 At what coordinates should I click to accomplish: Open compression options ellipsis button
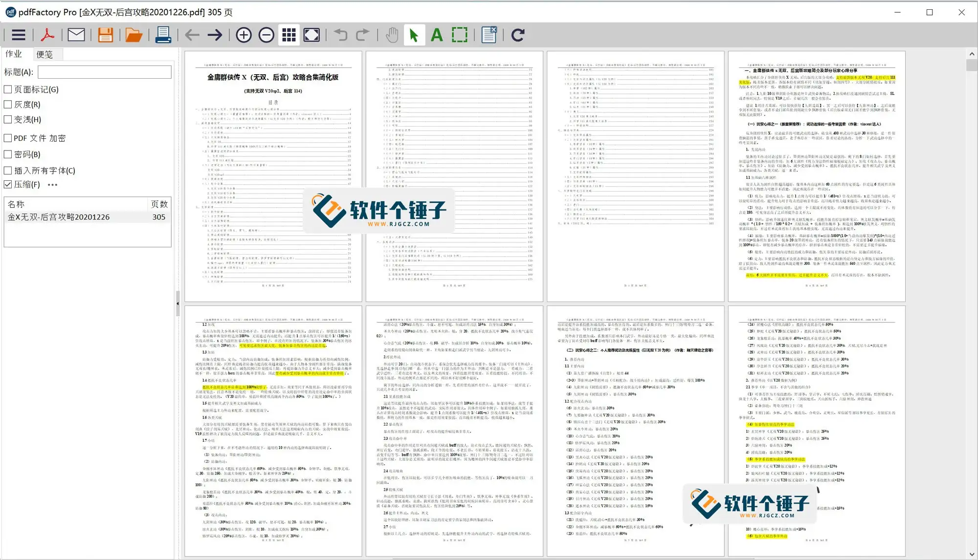coord(53,185)
